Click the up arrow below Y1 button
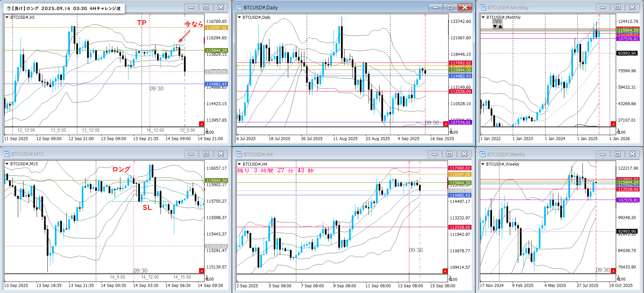Image resolution: width=644 pixels, height=293 pixels. click(x=500, y=27)
